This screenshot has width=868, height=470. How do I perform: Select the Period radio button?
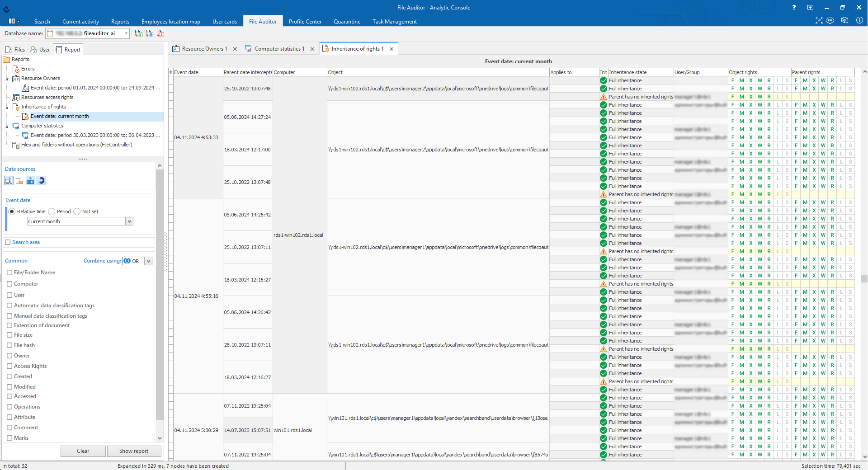point(52,211)
